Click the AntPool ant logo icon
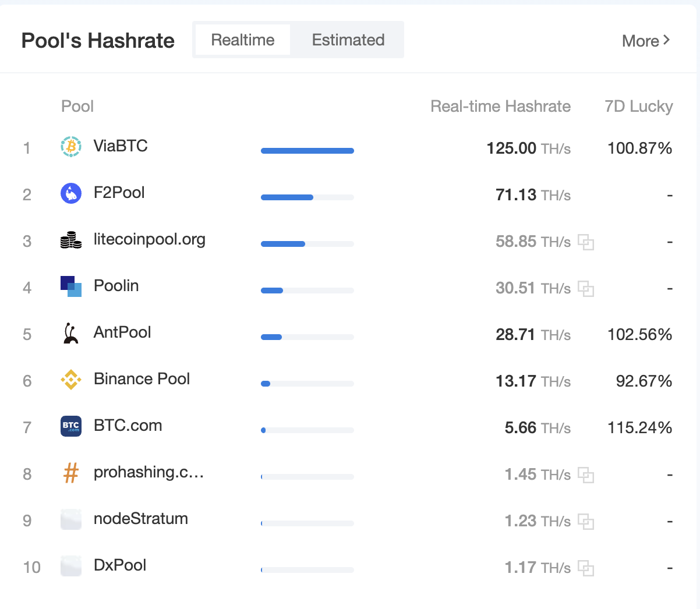 [70, 333]
